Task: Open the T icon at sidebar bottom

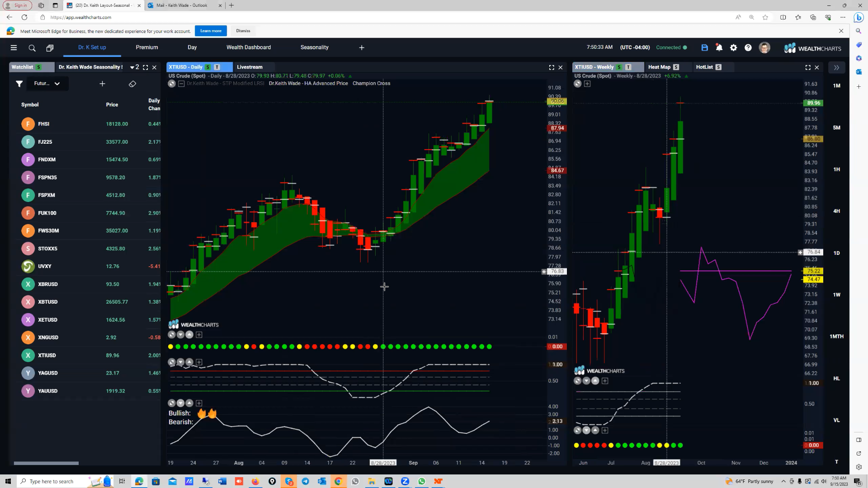Action: [x=836, y=462]
